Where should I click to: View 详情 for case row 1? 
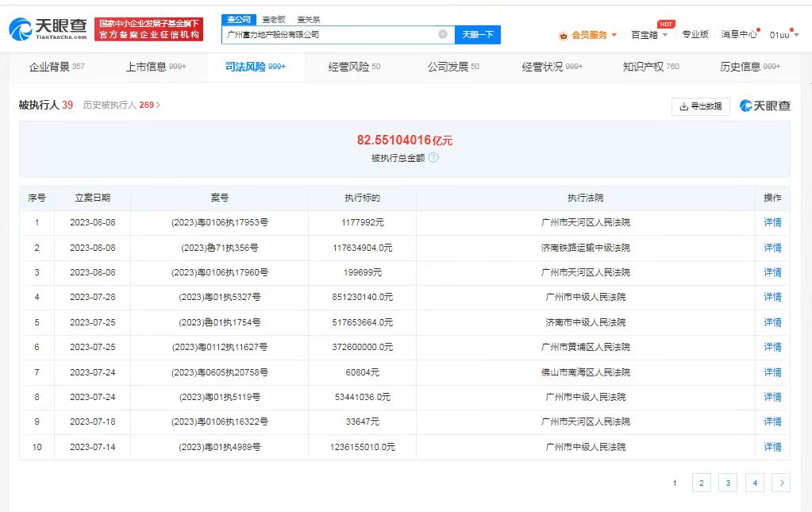[772, 222]
